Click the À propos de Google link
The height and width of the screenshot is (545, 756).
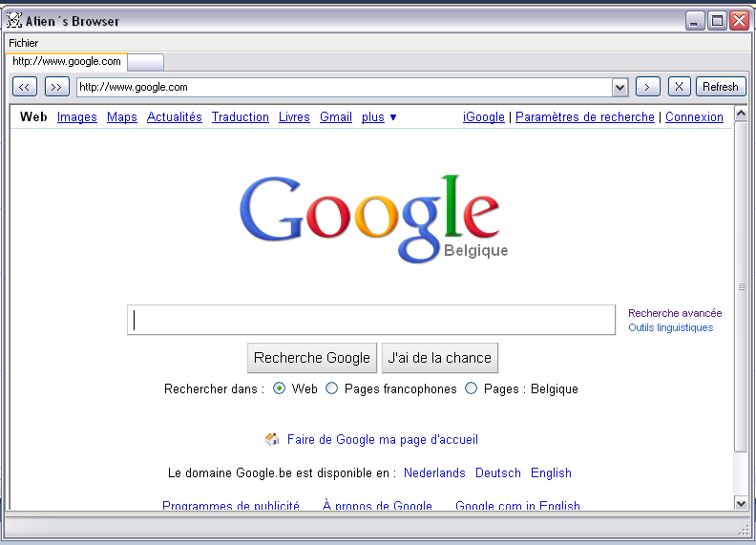coord(377,506)
